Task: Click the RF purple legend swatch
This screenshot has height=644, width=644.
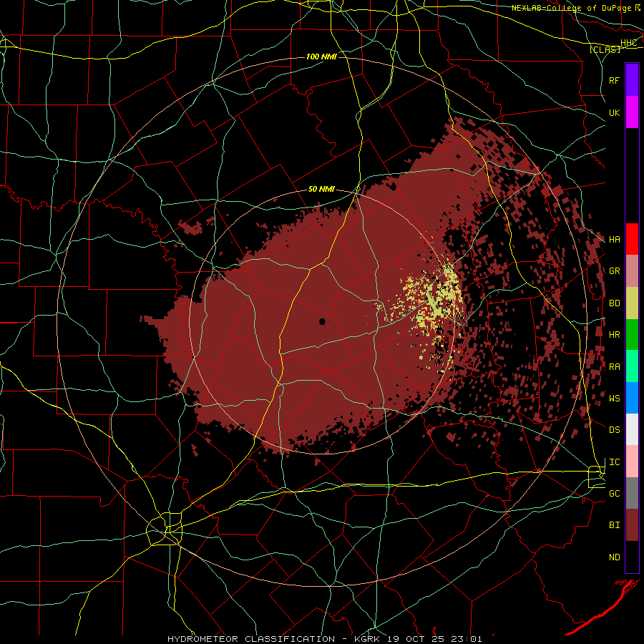Action: [x=632, y=79]
